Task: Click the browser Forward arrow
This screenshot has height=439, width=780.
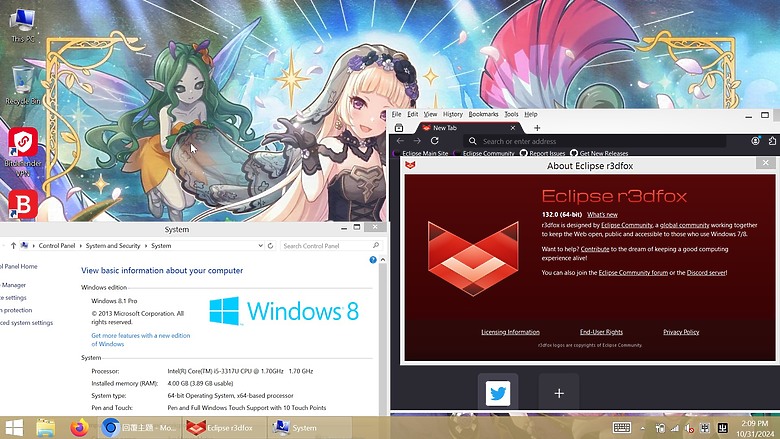Action: pos(417,141)
